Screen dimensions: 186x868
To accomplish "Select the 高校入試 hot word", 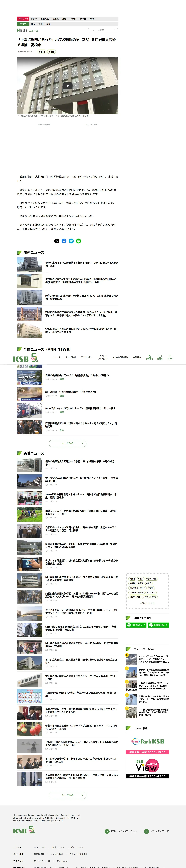I will (45, 19).
